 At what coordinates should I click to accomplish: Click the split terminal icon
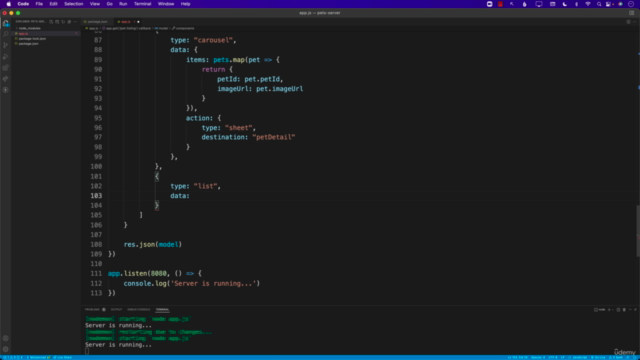click(x=618, y=310)
